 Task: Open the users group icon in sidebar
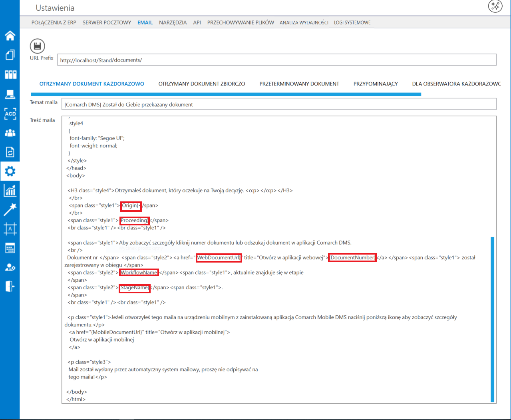pos(10,133)
